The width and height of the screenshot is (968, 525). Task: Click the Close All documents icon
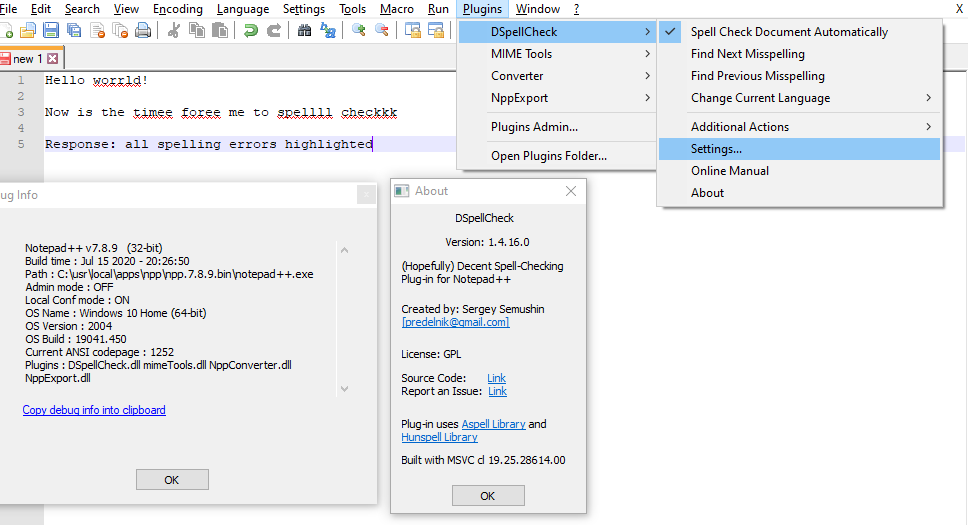click(x=120, y=30)
